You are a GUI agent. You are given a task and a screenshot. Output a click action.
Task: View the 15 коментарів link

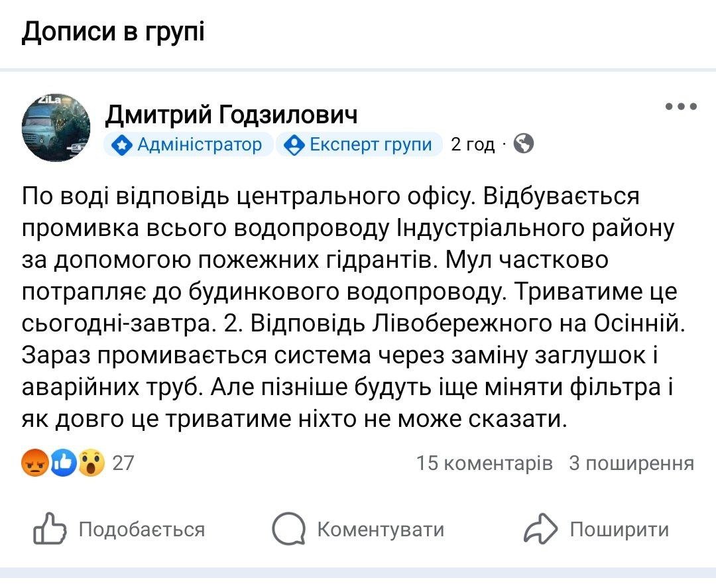click(484, 463)
